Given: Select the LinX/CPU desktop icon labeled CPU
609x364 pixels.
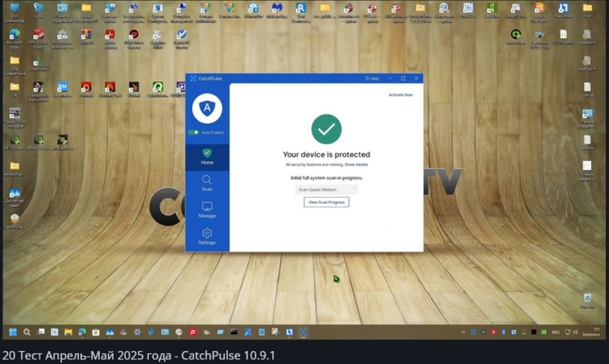Looking at the screenshot, I should point(540,39).
